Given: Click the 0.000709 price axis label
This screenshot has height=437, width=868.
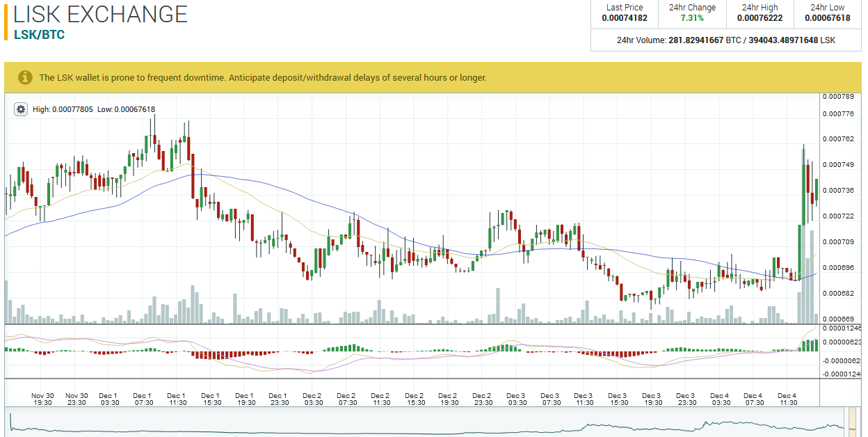Looking at the screenshot, I should (838, 242).
